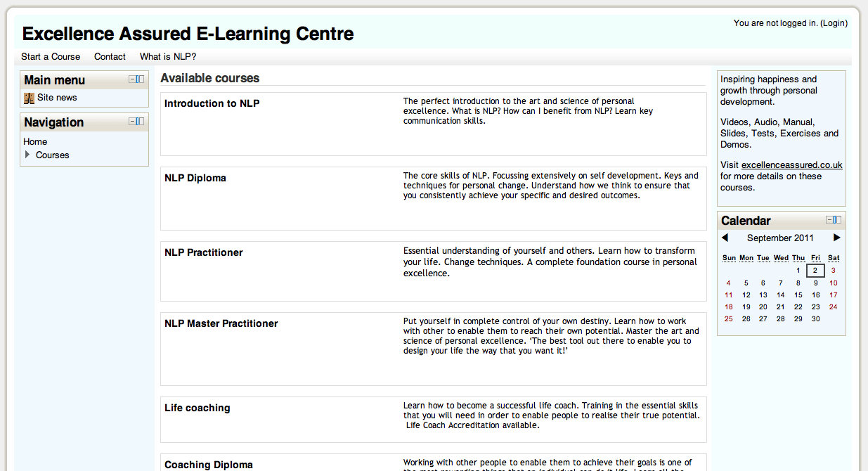Open the Introduction to NLP course
Image resolution: width=868 pixels, height=471 pixels.
pyautogui.click(x=212, y=103)
